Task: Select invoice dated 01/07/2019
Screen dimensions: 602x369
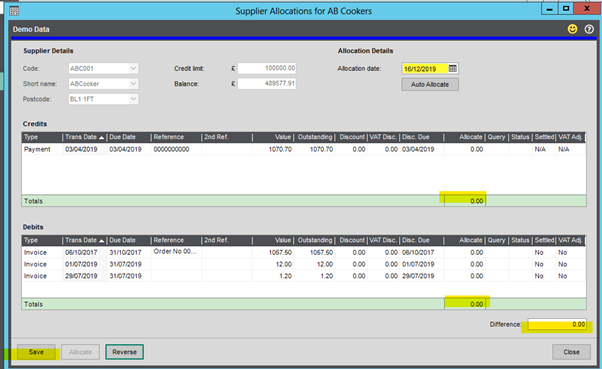Action: [x=304, y=265]
